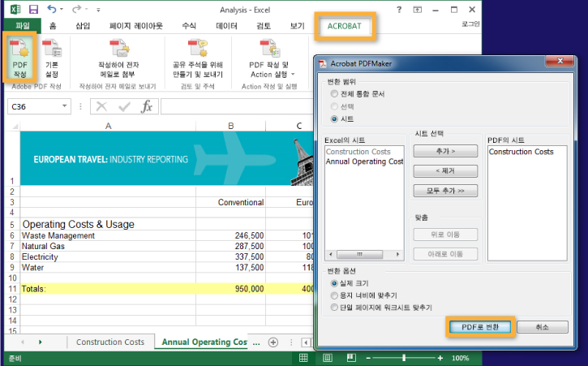Click the Totals: cell in row 11
Viewport: 588px width, 366px height.
coord(108,289)
